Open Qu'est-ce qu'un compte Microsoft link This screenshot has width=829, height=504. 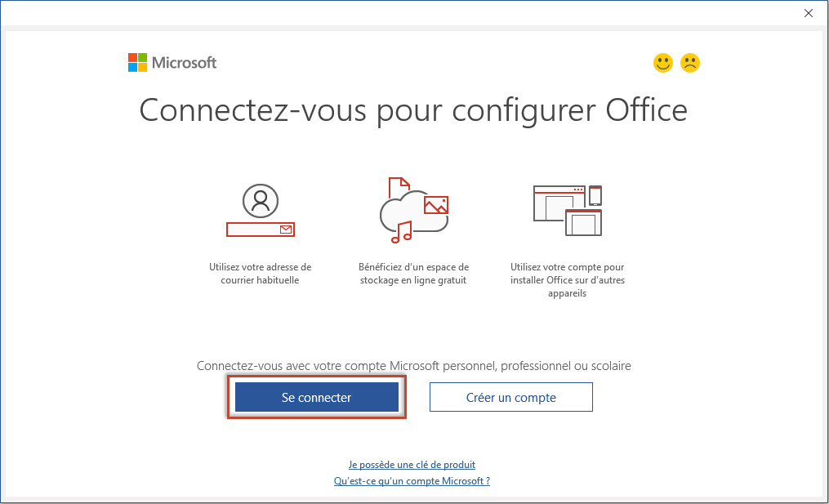click(x=412, y=481)
